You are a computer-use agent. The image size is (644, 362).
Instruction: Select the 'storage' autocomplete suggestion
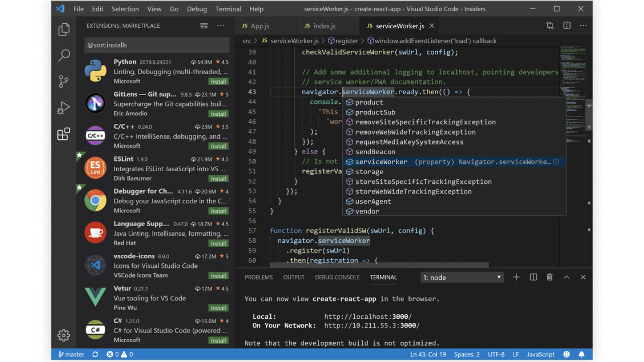454,172
